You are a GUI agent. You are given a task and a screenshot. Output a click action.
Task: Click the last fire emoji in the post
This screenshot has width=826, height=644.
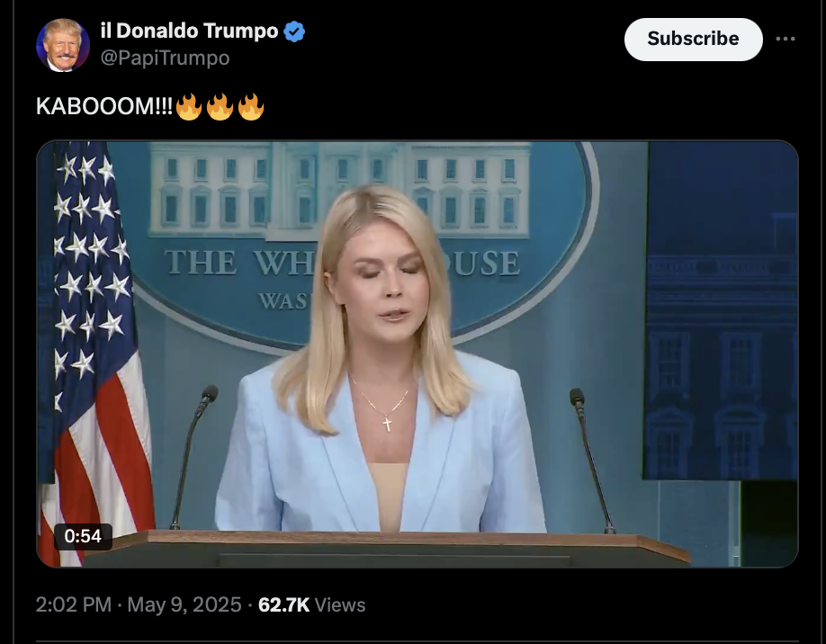pyautogui.click(x=251, y=107)
